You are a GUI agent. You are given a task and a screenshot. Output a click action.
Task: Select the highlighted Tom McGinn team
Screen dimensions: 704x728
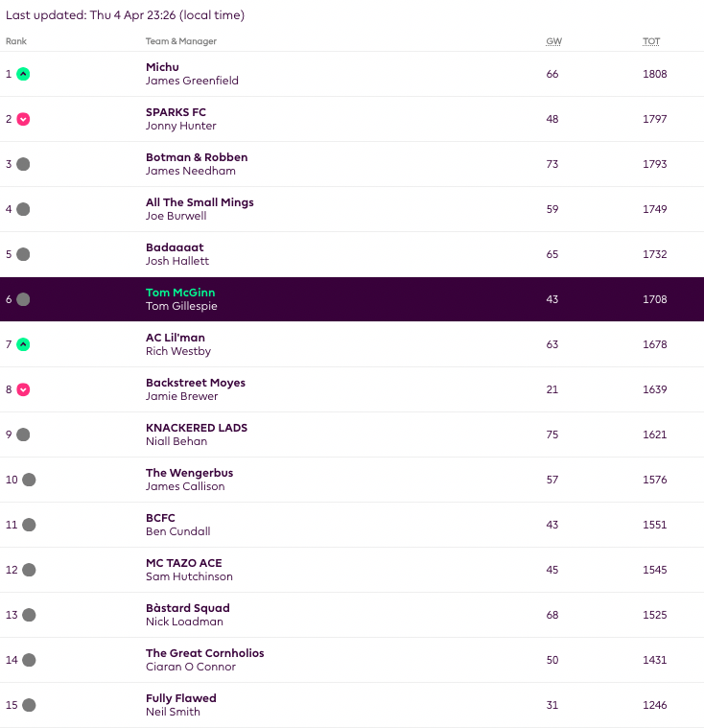tap(180, 293)
